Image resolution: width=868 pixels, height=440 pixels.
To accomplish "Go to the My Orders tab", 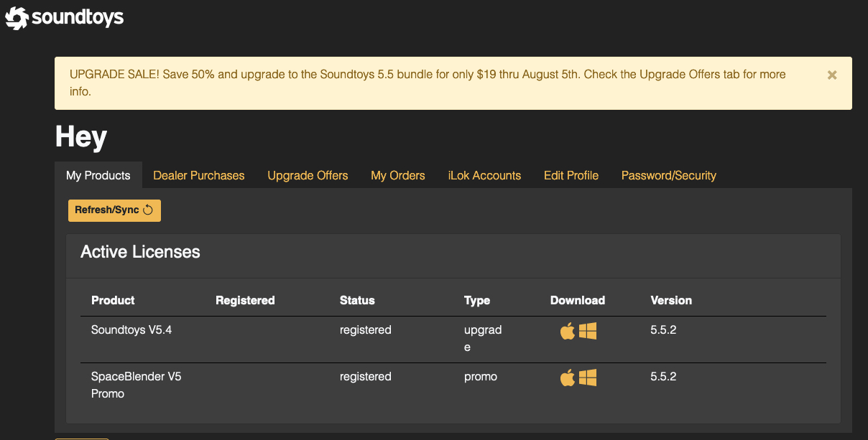I will click(398, 175).
